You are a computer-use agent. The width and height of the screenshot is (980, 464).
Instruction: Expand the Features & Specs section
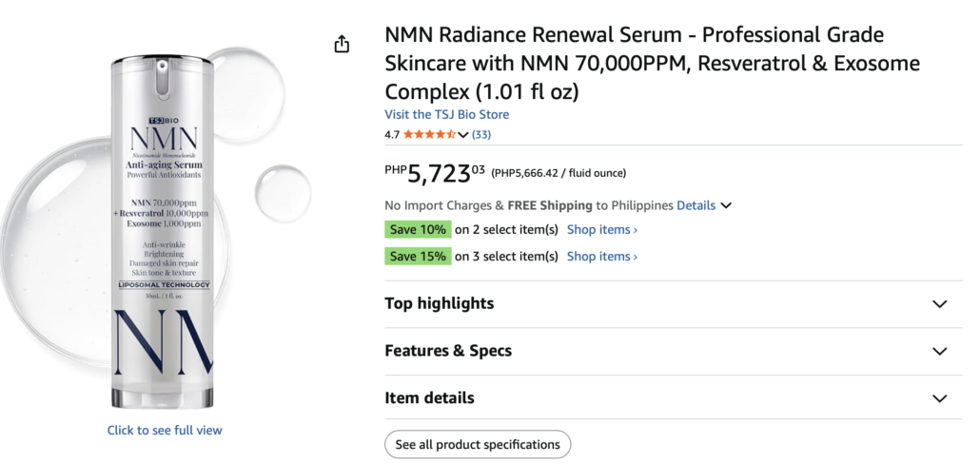[x=674, y=351]
